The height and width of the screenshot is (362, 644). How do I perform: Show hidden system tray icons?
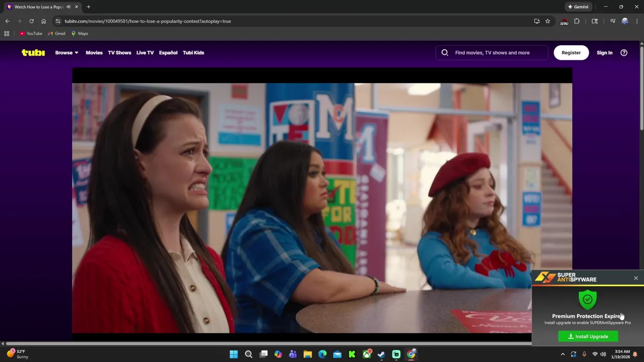[x=562, y=354]
